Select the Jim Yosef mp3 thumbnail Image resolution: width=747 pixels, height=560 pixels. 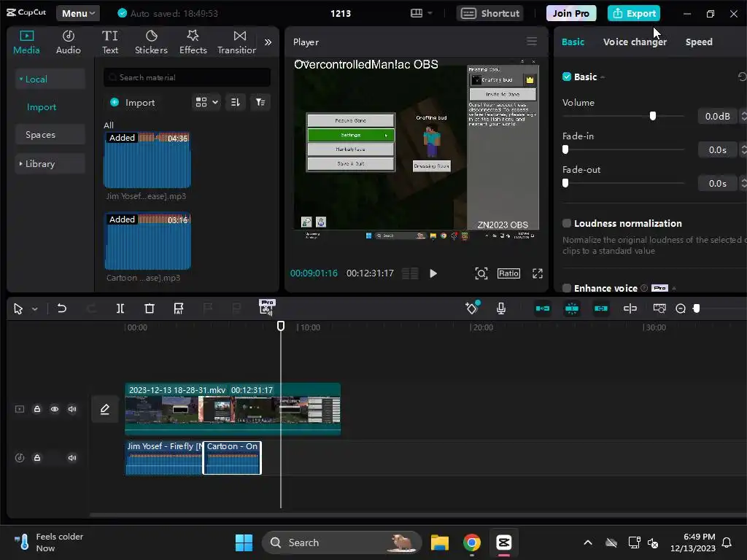pyautogui.click(x=147, y=160)
